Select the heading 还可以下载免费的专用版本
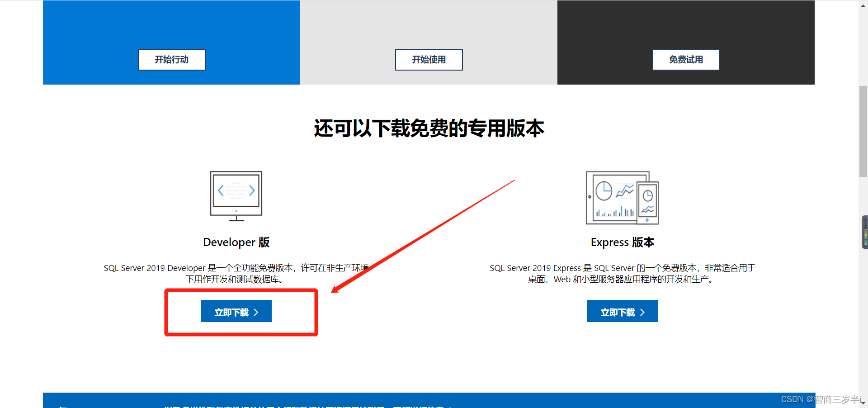 point(429,128)
